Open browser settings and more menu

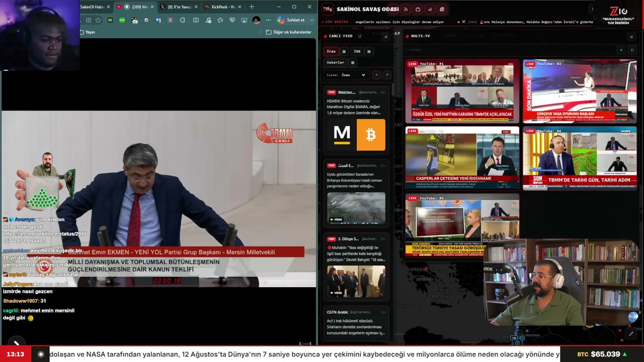coord(269,20)
